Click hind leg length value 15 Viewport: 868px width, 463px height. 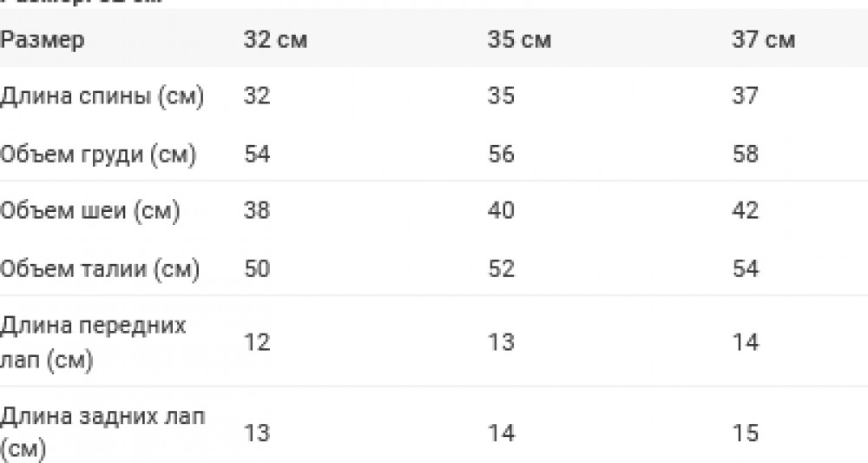point(745,433)
